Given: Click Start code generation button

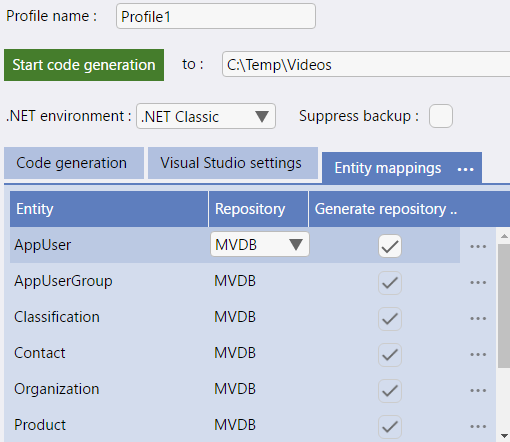Looking at the screenshot, I should coord(84,65).
